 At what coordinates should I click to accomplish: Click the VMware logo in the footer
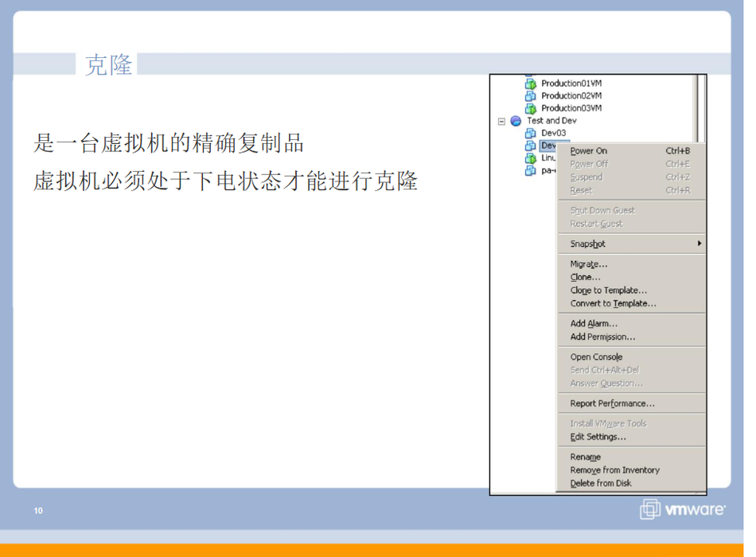pyautogui.click(x=683, y=509)
